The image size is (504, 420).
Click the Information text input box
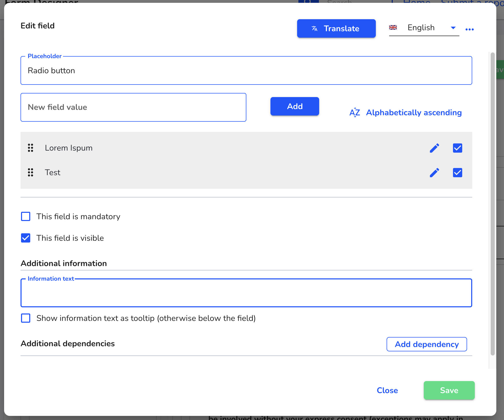(x=246, y=293)
